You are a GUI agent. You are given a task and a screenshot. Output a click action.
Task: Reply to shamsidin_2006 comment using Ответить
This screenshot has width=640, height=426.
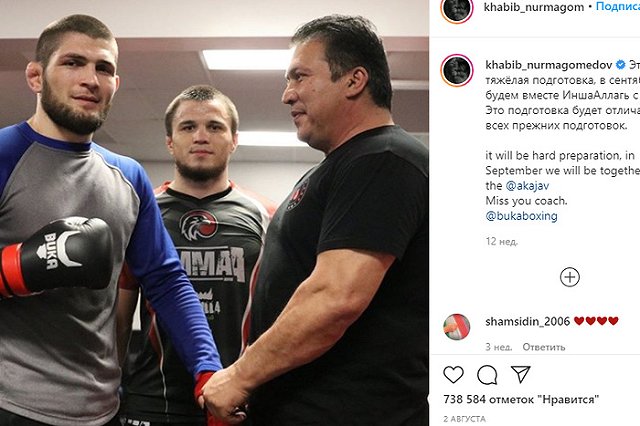click(x=544, y=347)
